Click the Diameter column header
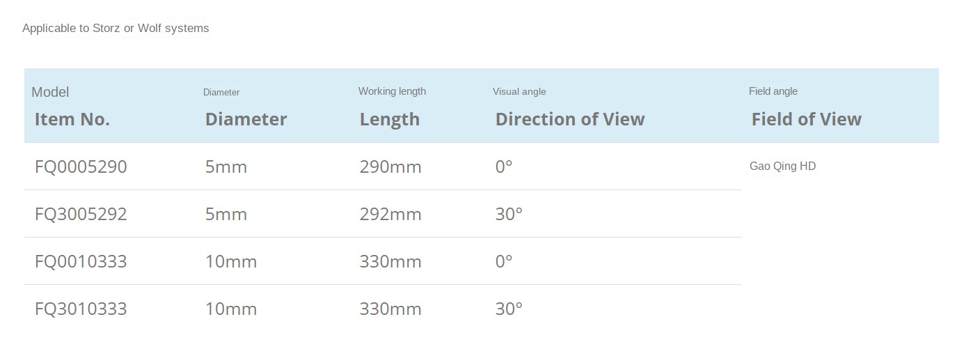 pyautogui.click(x=246, y=119)
